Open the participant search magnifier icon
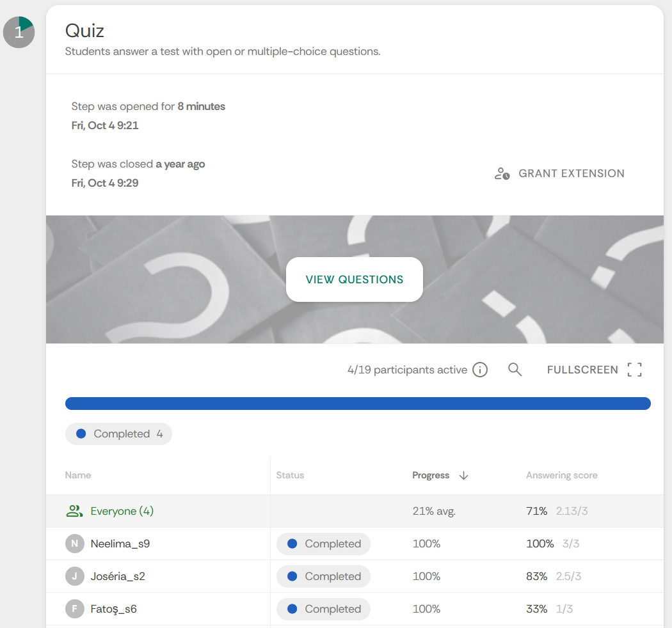This screenshot has height=628, width=672. click(x=515, y=370)
